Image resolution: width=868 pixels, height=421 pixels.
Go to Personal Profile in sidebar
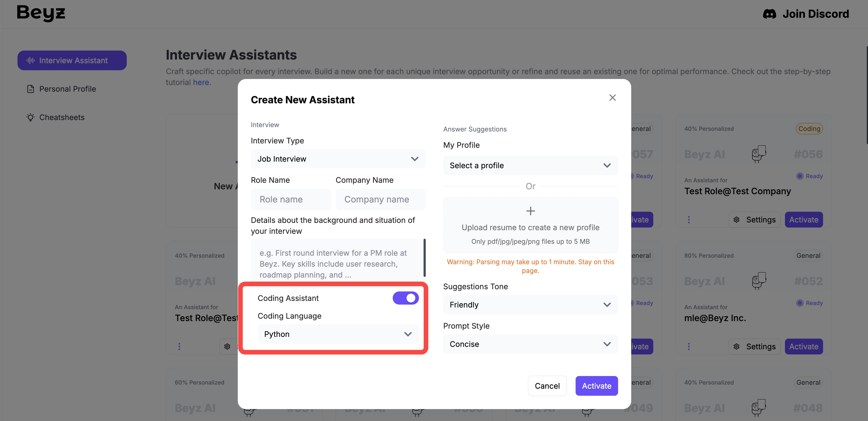(67, 89)
